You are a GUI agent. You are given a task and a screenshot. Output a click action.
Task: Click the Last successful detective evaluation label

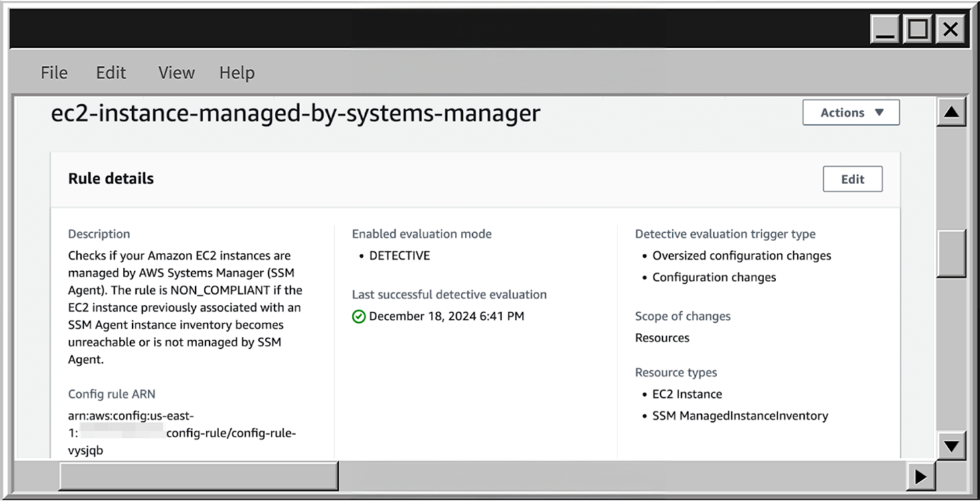[449, 294]
